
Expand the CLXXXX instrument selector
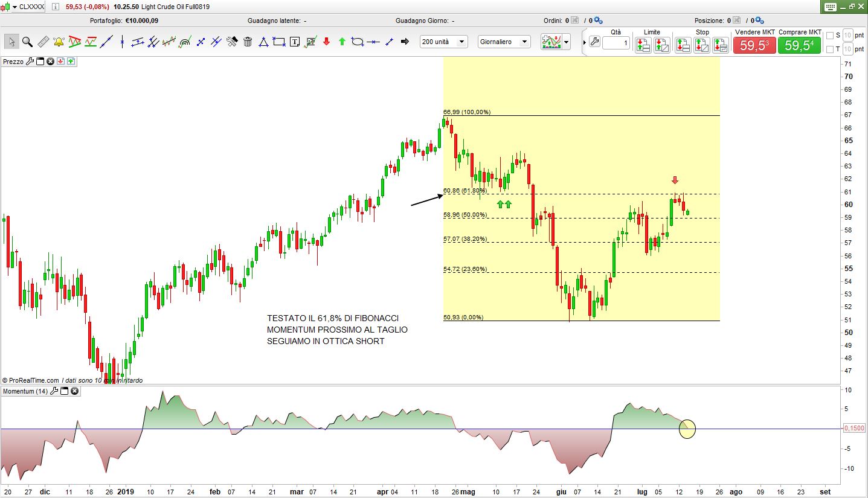tap(14, 7)
